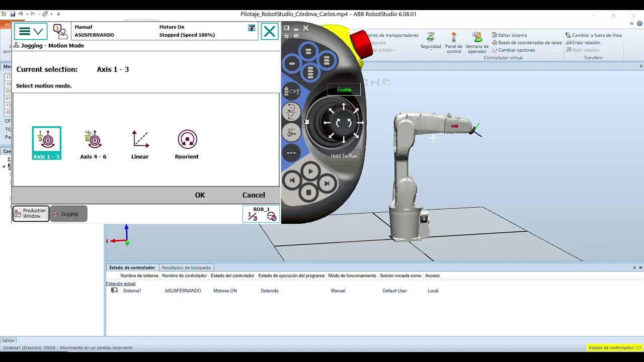The height and width of the screenshot is (362, 644).
Task: Confirm motion mode with OK
Action: pos(200,195)
